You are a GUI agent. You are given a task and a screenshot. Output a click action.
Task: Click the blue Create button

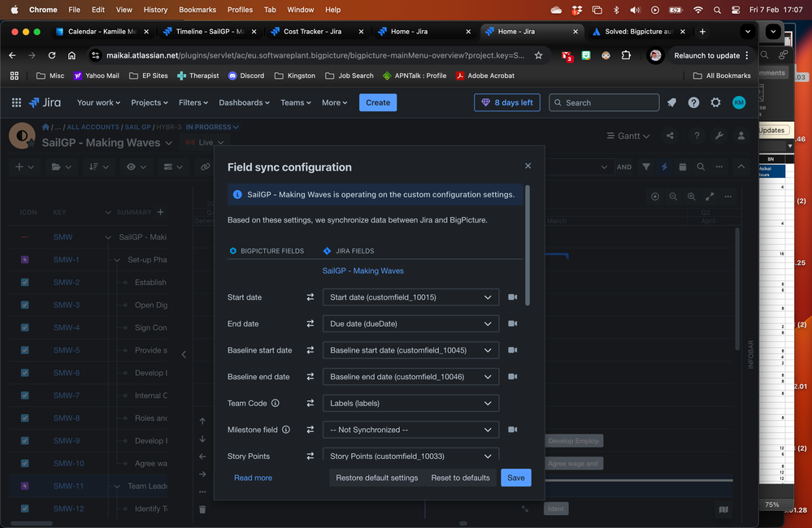click(378, 102)
